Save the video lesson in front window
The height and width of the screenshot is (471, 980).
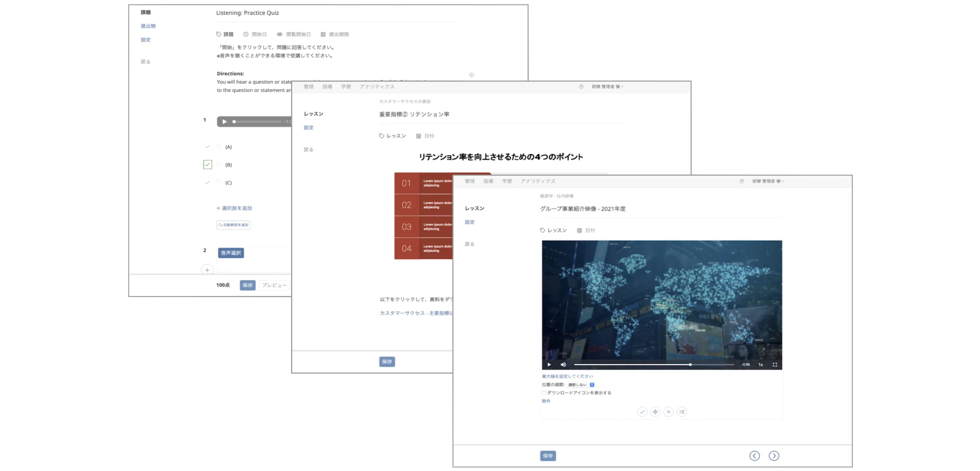[x=547, y=455]
